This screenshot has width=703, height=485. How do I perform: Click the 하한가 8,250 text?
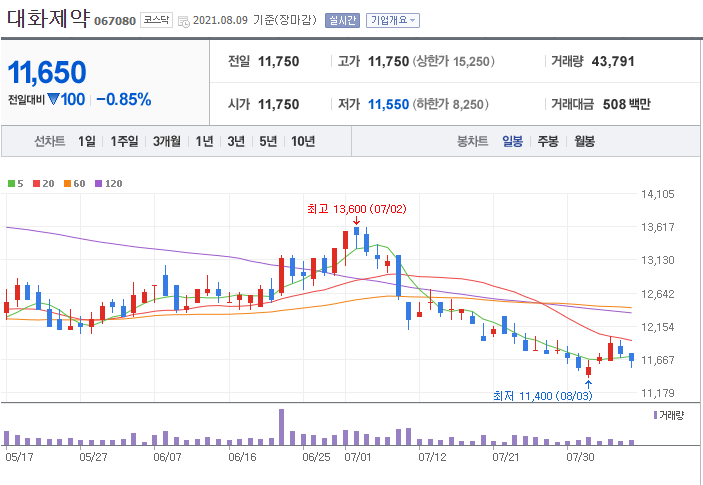pyautogui.click(x=451, y=104)
